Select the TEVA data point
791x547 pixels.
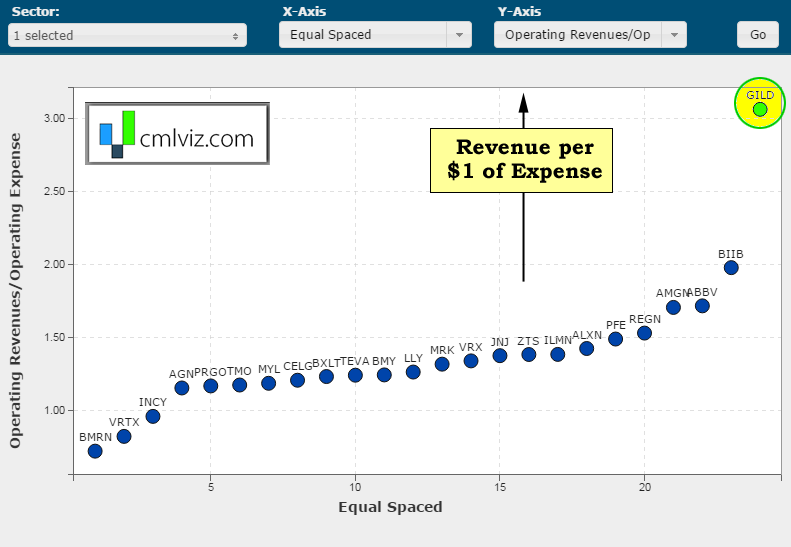point(355,375)
